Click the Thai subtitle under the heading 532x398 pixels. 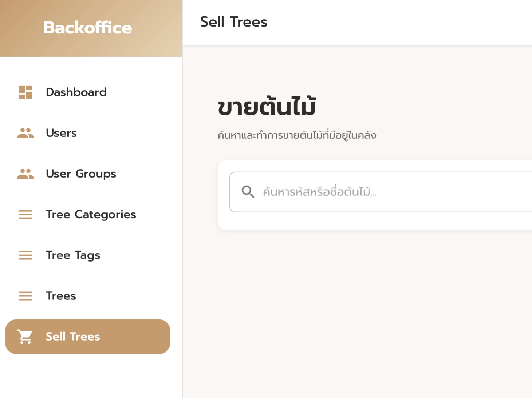click(x=297, y=135)
